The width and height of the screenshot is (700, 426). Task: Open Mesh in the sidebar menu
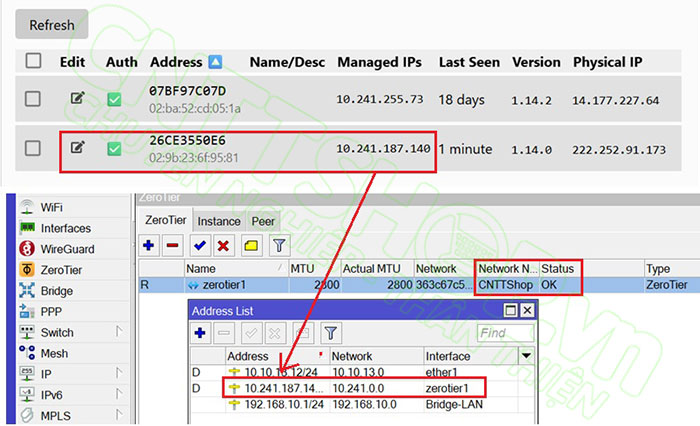[x=54, y=353]
